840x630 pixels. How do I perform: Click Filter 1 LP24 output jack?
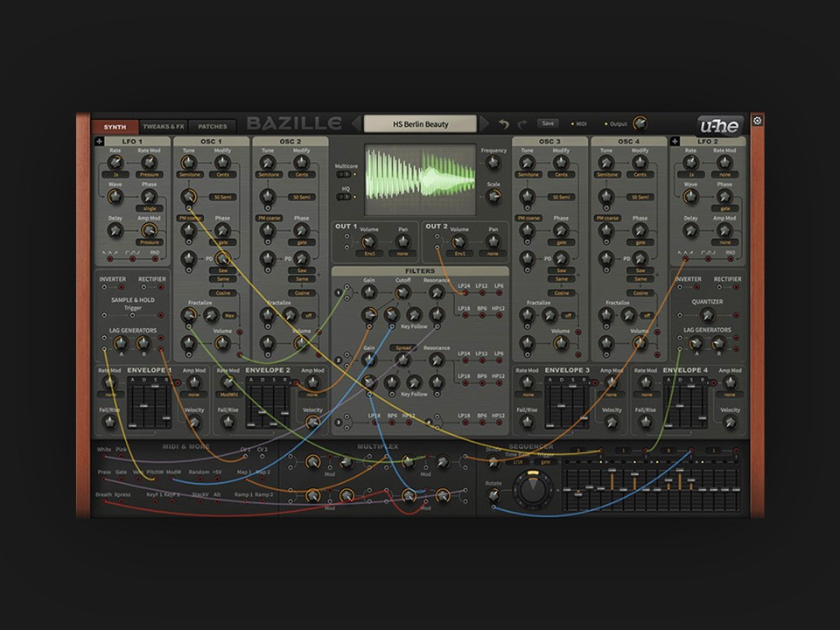click(x=465, y=293)
